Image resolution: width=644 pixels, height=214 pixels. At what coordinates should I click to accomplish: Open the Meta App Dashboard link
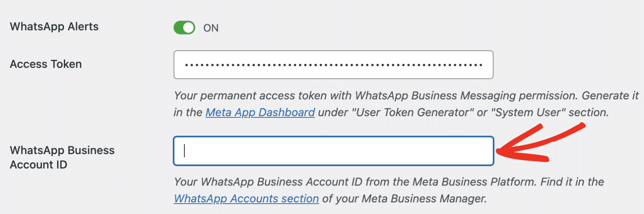(x=260, y=113)
